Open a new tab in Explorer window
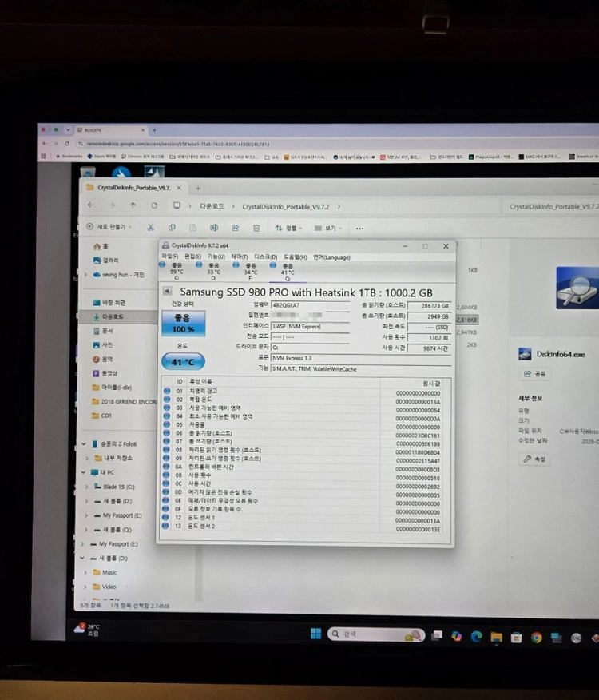This screenshot has height=700, width=599. point(198,189)
